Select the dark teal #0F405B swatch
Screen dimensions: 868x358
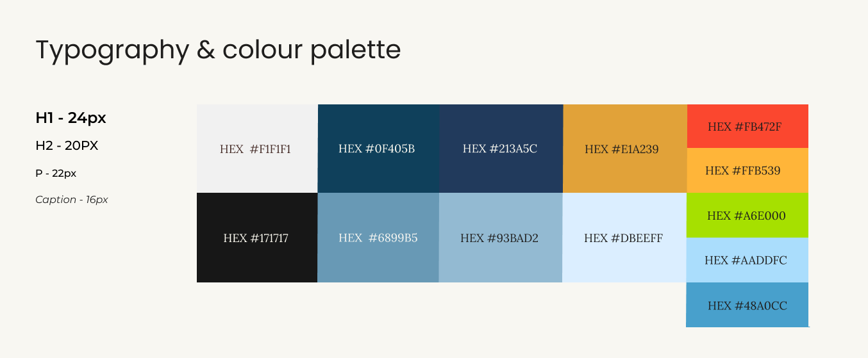coord(378,149)
